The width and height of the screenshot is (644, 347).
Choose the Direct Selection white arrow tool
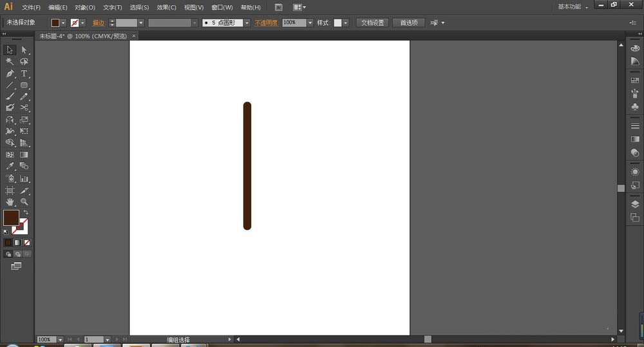pos(24,50)
